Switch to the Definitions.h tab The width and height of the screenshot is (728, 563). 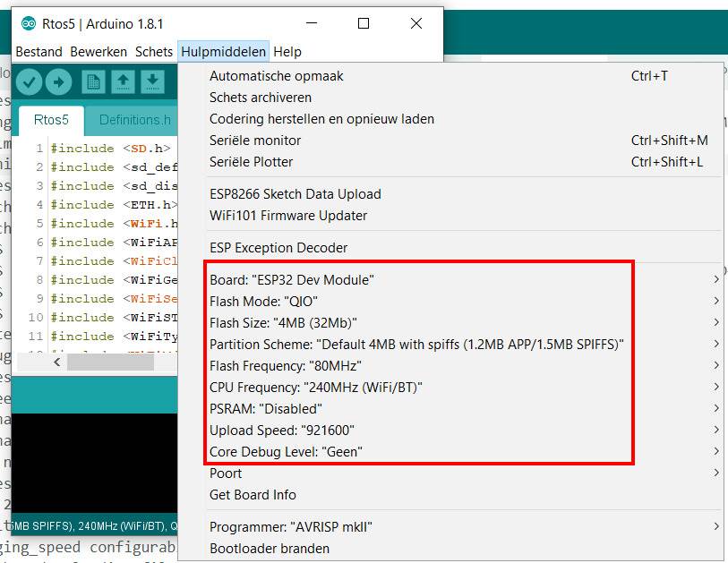coord(134,120)
